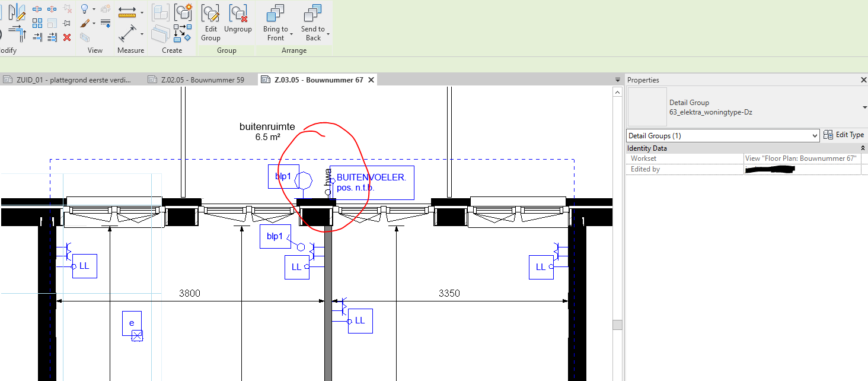Click the Pin element icon

(67, 23)
